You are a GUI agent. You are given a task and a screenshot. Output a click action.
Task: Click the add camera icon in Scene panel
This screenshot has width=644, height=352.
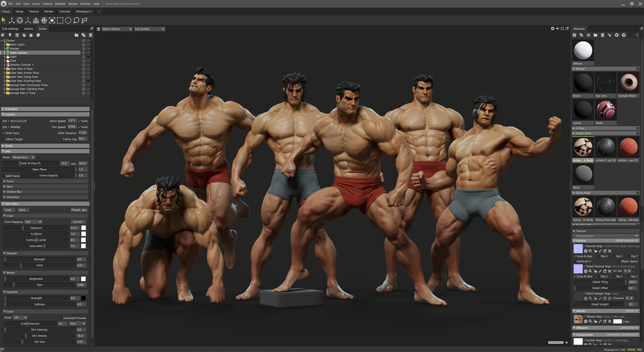click(x=17, y=35)
